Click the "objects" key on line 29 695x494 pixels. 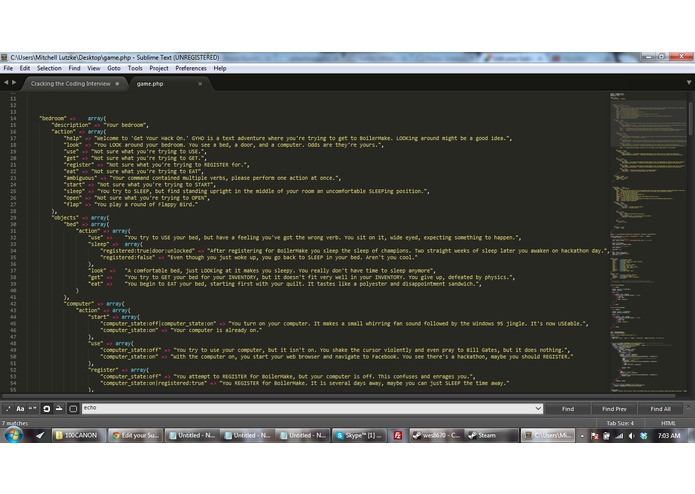point(66,218)
